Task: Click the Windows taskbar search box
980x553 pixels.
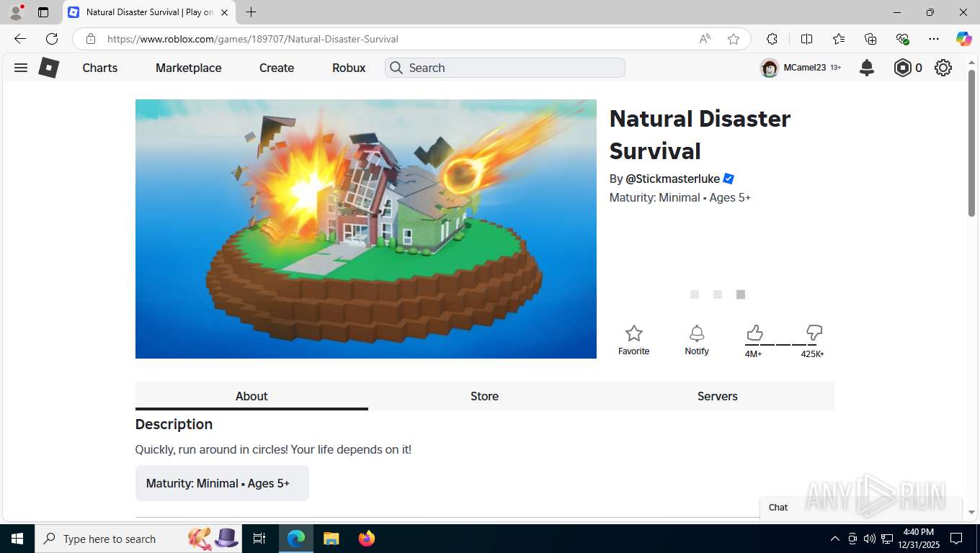Action: [x=138, y=539]
